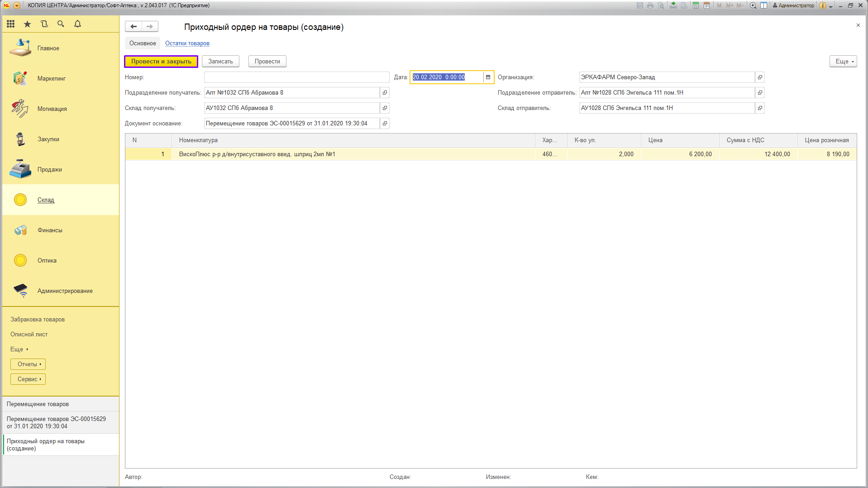Open Favorites star icon

(x=27, y=24)
